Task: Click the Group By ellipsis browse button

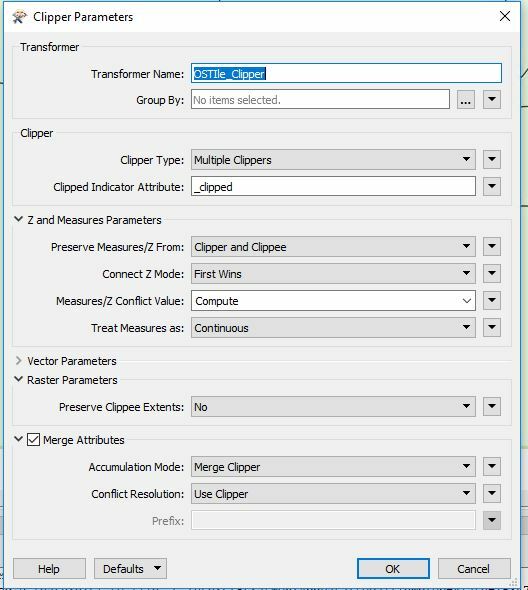Action: (x=466, y=100)
